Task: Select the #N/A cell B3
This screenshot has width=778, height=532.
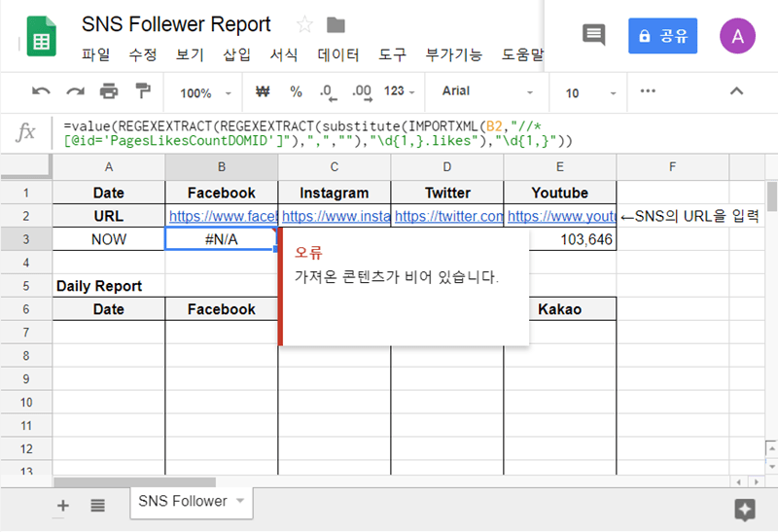Action: pos(222,239)
